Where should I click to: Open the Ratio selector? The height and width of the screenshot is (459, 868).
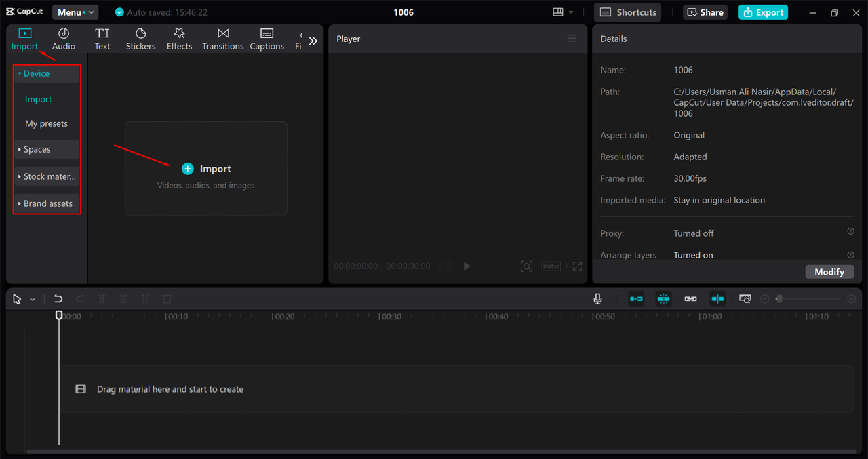click(x=551, y=266)
